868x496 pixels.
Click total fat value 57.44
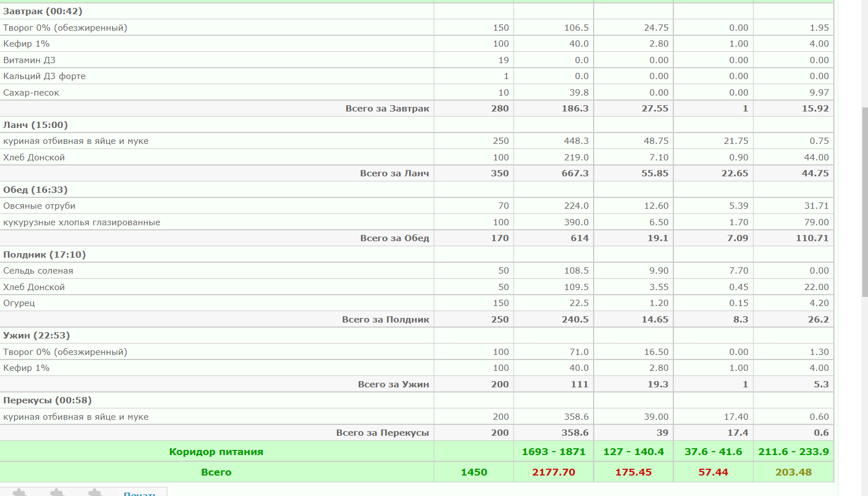[x=713, y=472]
